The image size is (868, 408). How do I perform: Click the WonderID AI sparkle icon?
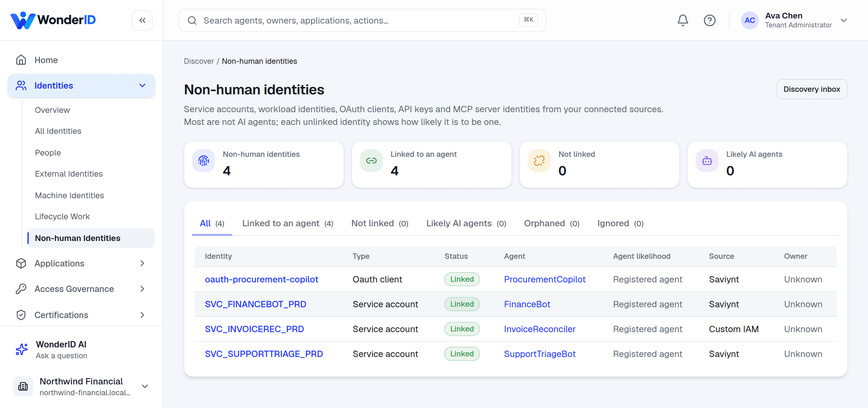[x=22, y=349]
